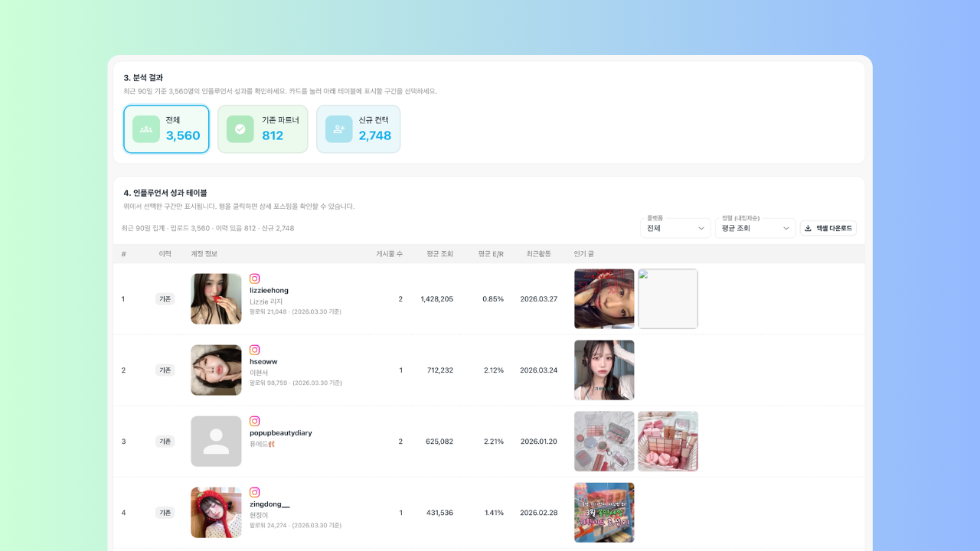Click the 평균 E/R column header
The height and width of the screenshot is (551, 980).
pos(491,254)
